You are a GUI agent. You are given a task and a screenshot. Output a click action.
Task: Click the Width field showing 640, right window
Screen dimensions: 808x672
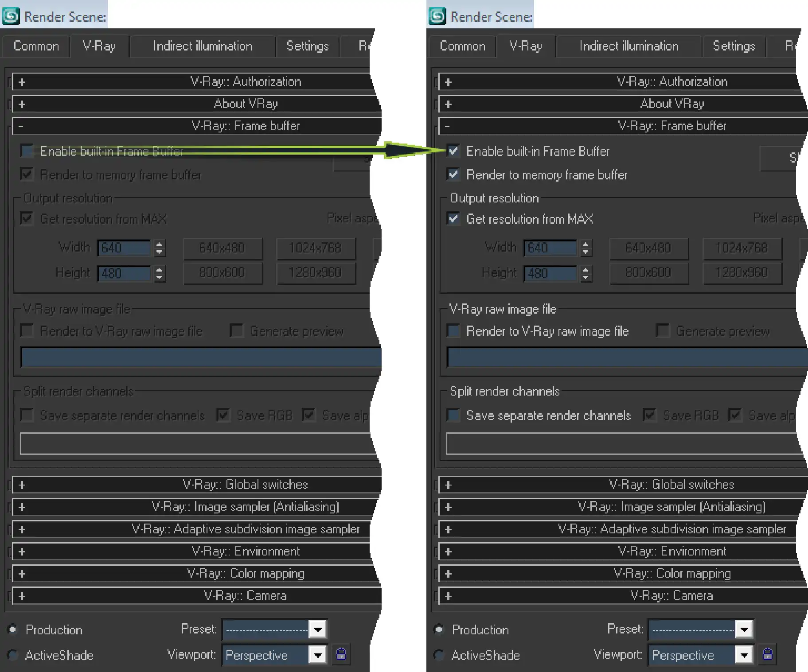551,248
